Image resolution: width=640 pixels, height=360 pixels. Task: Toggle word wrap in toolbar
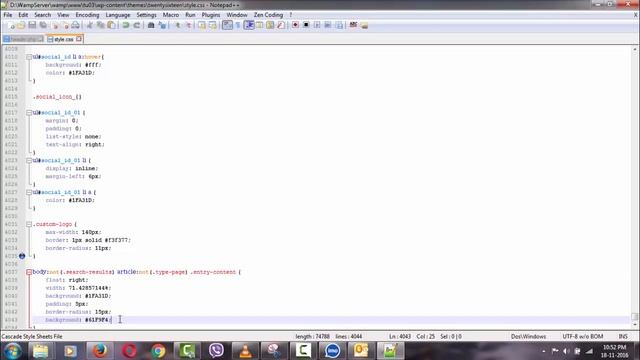coord(227,25)
